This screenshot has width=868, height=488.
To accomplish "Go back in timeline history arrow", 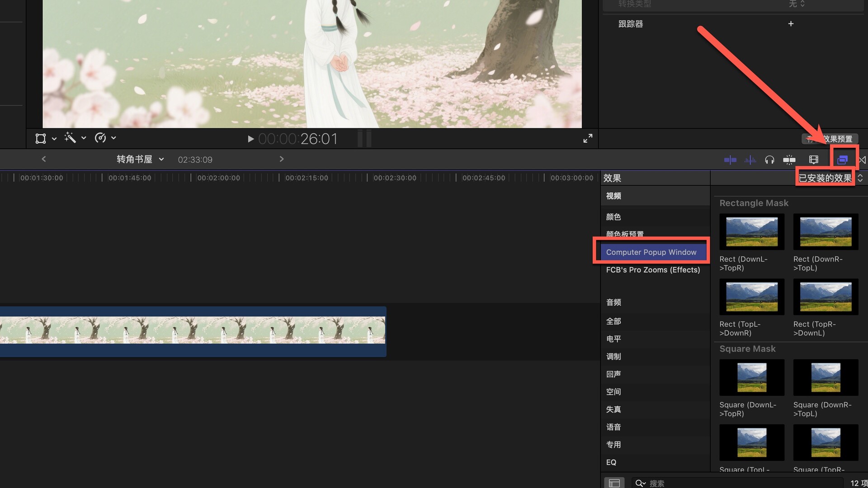I will tap(44, 159).
